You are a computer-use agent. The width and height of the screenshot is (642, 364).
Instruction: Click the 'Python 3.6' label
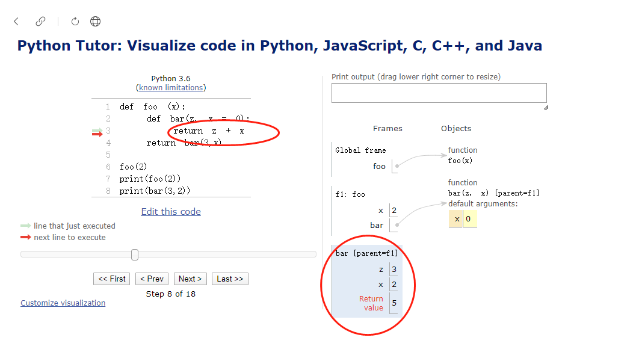(x=171, y=79)
